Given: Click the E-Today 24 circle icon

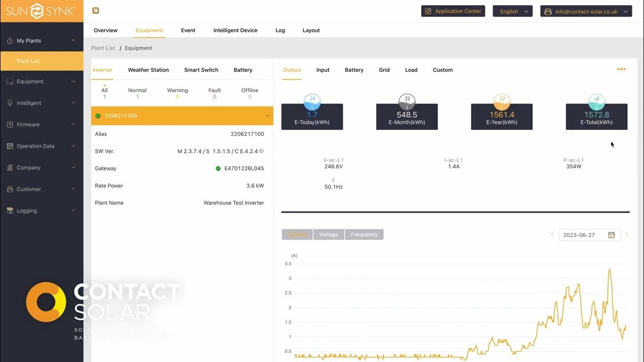Looking at the screenshot, I should [312, 102].
